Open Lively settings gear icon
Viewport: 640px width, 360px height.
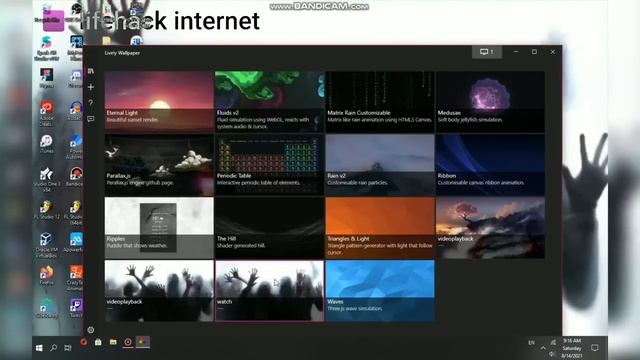tap(91, 329)
